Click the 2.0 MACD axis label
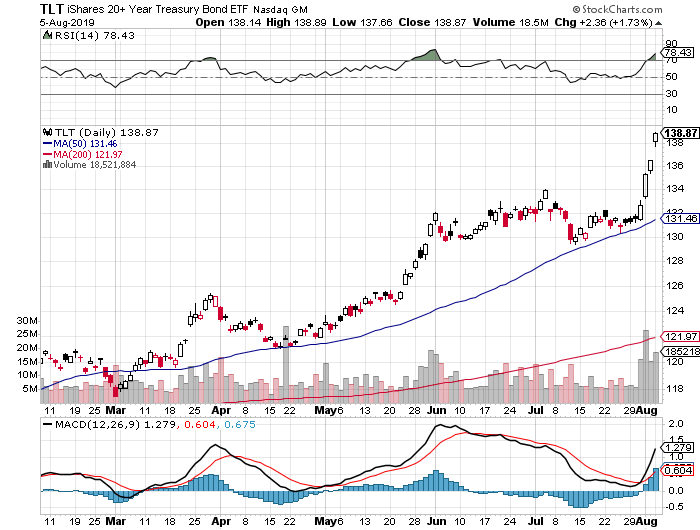Viewport: 700px width, 530px height. 676,423
